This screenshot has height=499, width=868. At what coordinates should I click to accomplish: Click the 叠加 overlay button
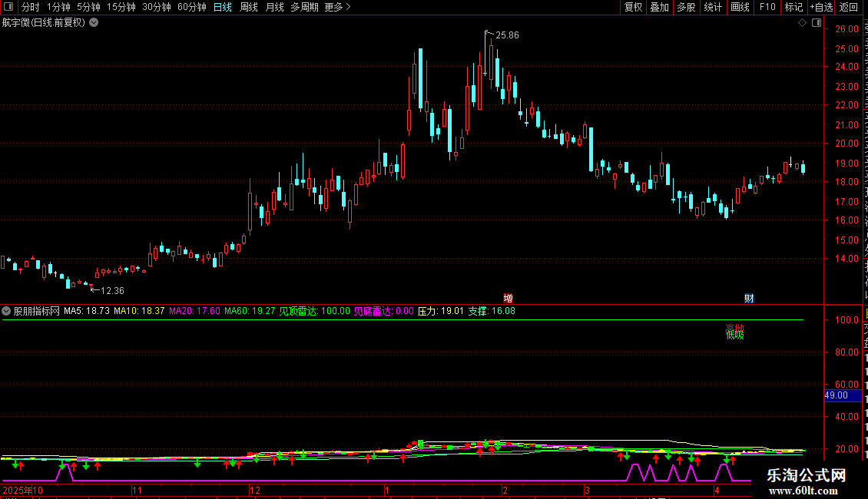[659, 7]
